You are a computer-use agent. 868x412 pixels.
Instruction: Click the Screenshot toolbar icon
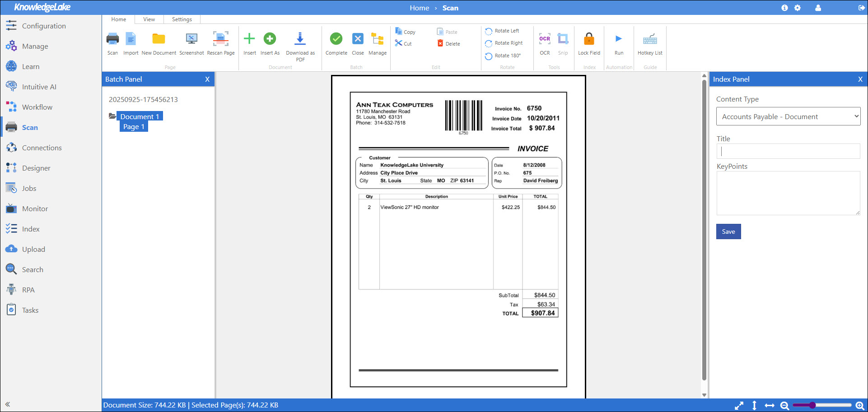pyautogui.click(x=191, y=39)
